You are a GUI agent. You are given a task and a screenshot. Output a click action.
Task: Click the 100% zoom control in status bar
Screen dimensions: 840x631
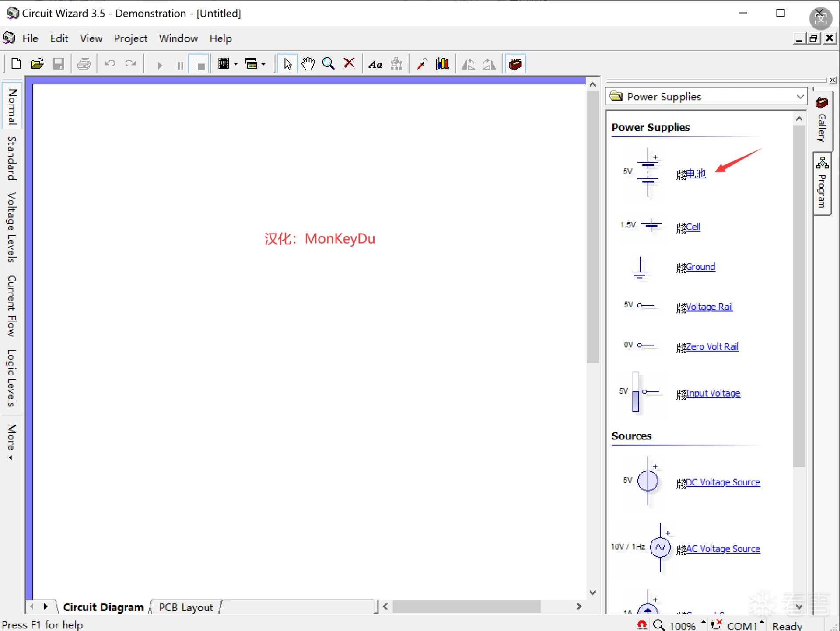click(x=682, y=626)
